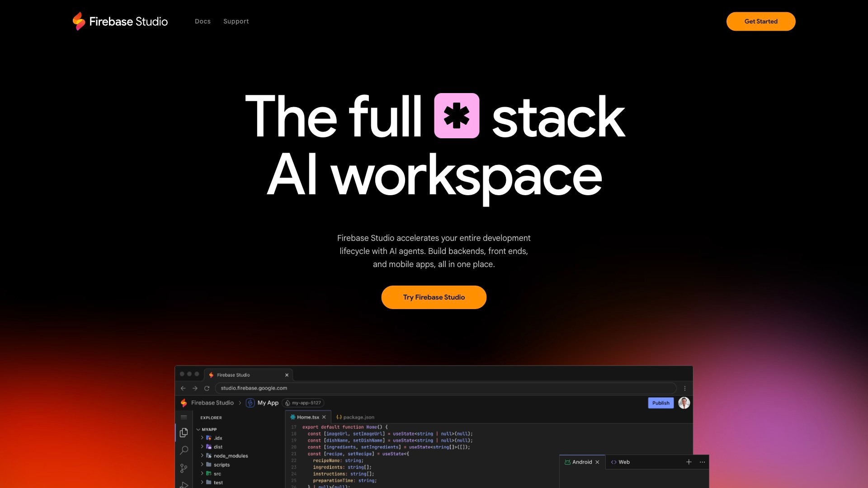The height and width of the screenshot is (488, 868).
Task: Collapse the MYAPP folder tree
Action: pos(198,430)
